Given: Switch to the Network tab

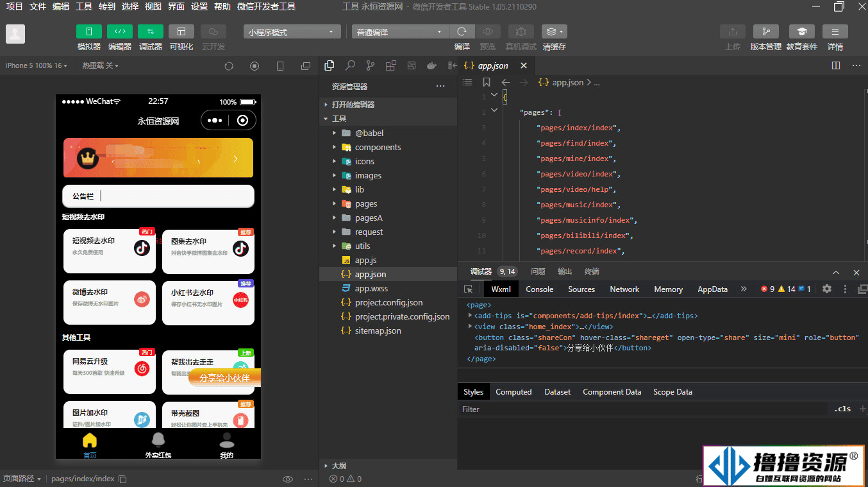Looking at the screenshot, I should point(624,289).
